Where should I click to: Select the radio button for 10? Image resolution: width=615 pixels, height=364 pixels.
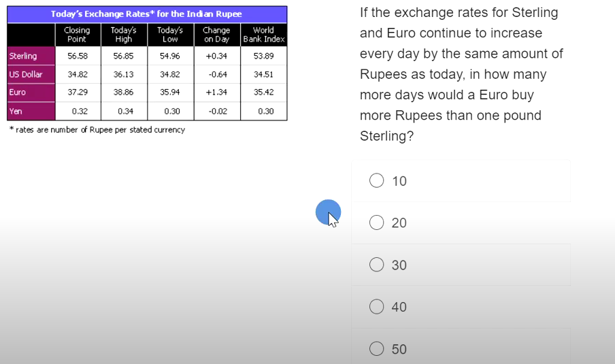(376, 180)
